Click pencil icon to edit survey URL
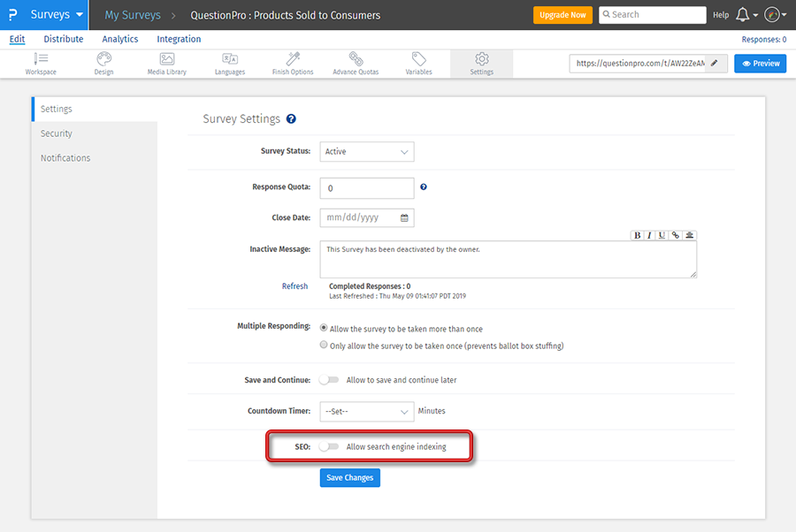This screenshot has height=532, width=796. tap(714, 64)
